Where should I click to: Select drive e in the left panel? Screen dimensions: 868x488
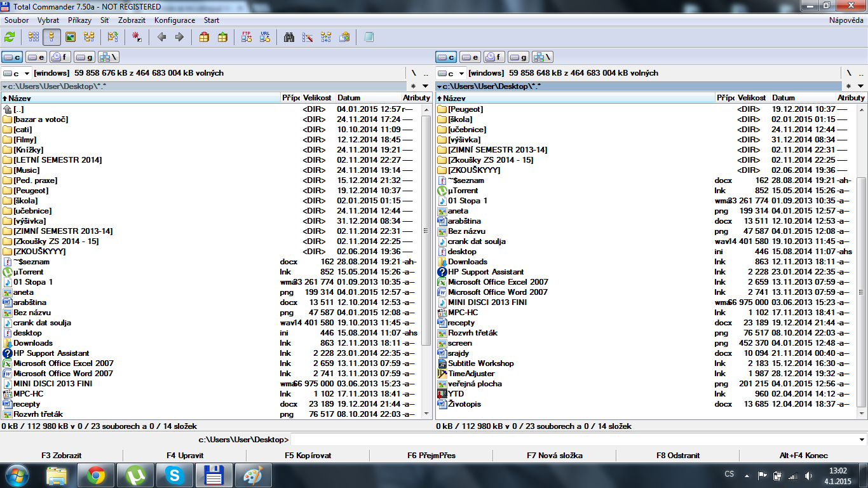click(x=36, y=57)
